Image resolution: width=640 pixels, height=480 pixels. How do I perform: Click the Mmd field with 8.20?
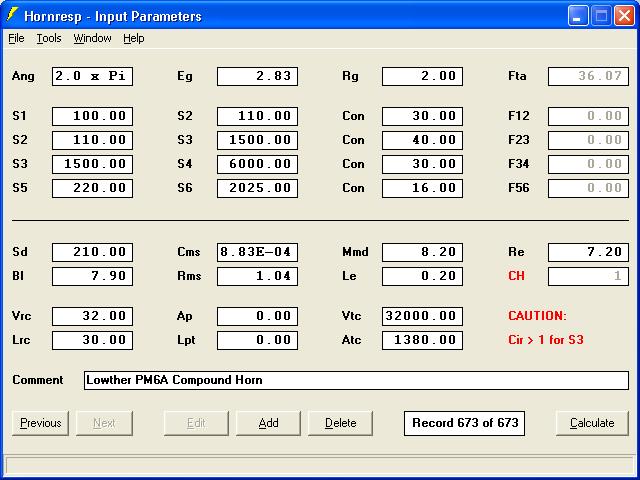(422, 252)
